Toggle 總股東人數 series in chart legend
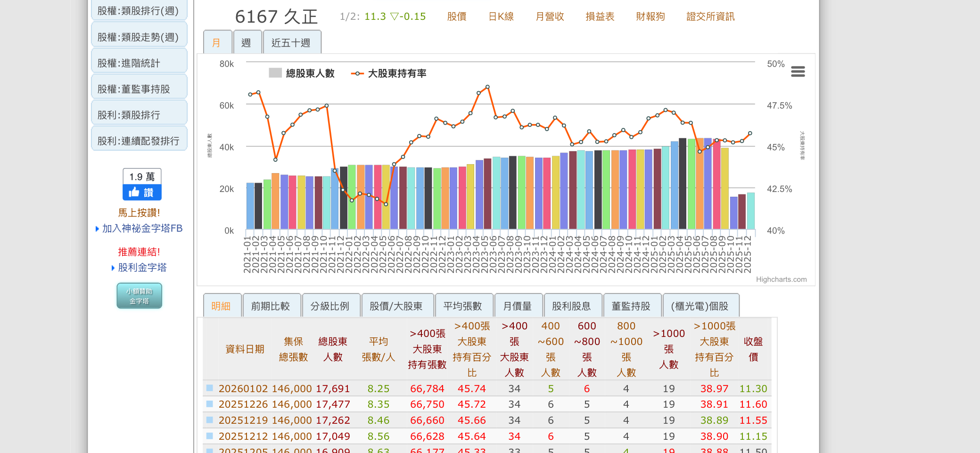This screenshot has height=453, width=980. 302,73
